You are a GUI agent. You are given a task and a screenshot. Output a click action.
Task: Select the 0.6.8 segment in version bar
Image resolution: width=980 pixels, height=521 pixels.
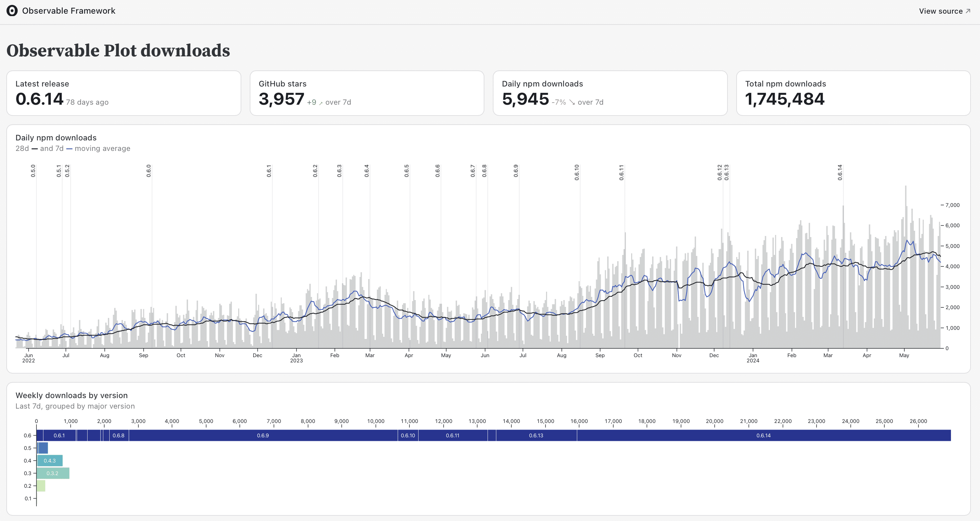[119, 436]
